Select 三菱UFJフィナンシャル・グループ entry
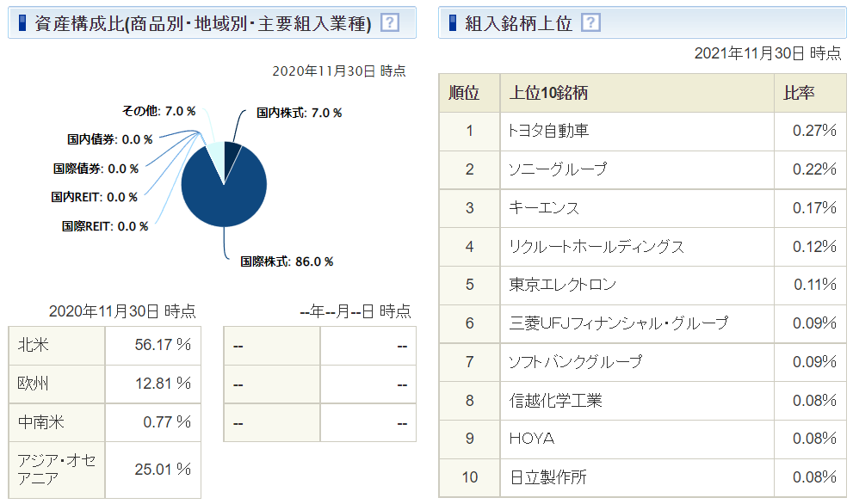Viewport: 853px width, 504px height. click(x=618, y=323)
